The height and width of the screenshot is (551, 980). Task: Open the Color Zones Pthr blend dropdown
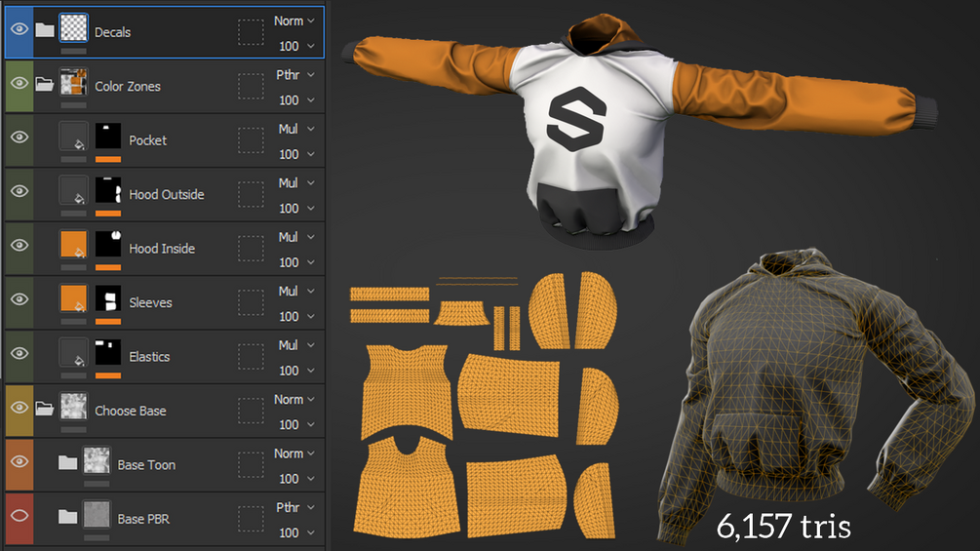294,75
